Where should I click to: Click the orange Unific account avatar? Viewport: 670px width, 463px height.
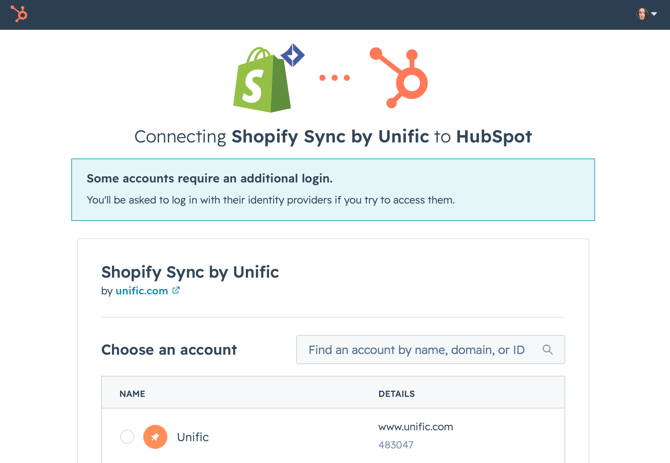tap(155, 437)
